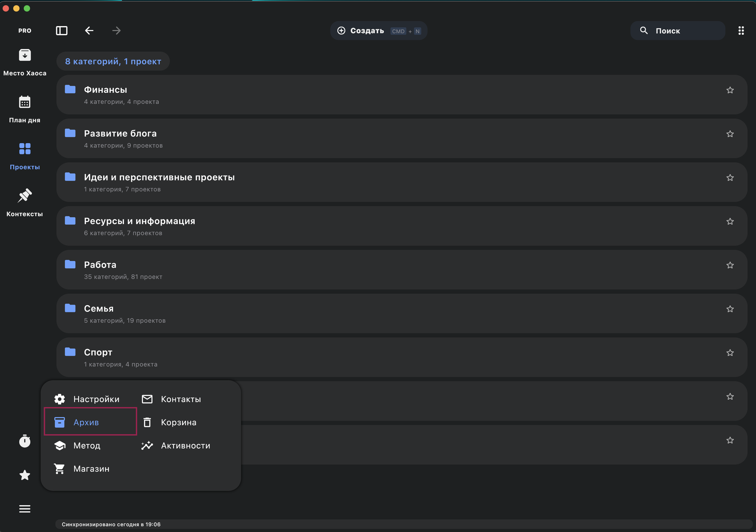Screen dimensions: 756x532
Task: Open План дня calendar icon
Action: (x=25, y=102)
